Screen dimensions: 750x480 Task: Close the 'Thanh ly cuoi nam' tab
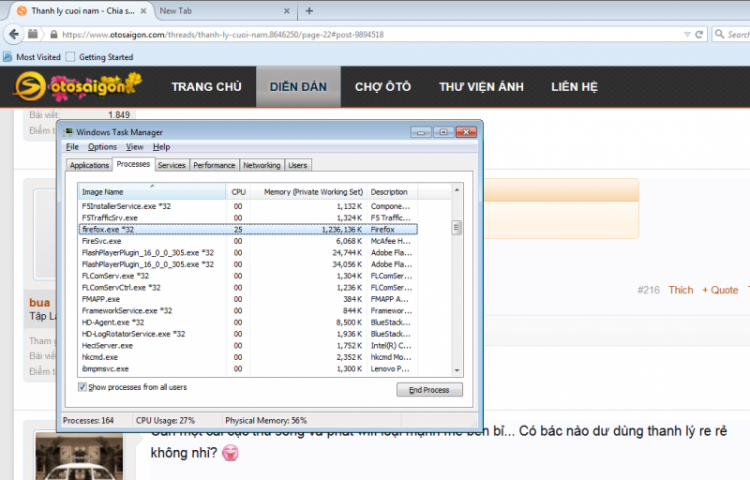(143, 11)
